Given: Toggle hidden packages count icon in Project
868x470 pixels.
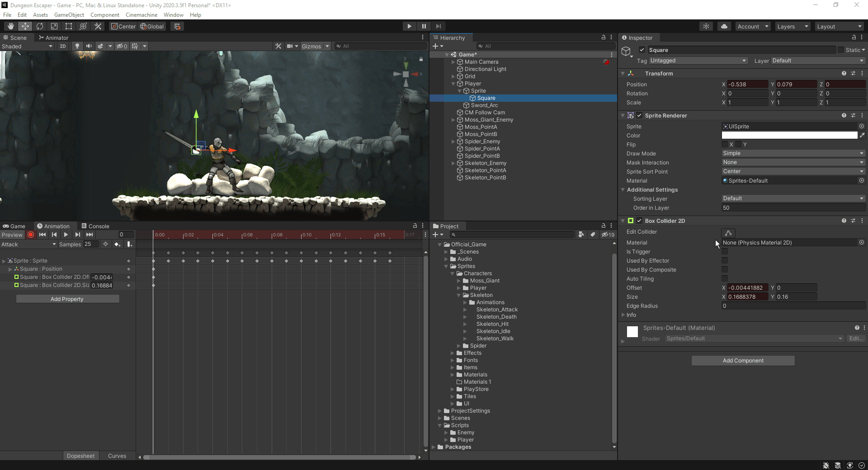Looking at the screenshot, I should 608,235.
